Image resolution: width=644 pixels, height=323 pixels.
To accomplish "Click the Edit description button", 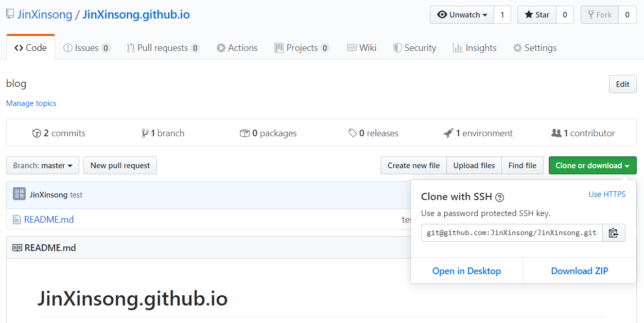I will pos(622,84).
